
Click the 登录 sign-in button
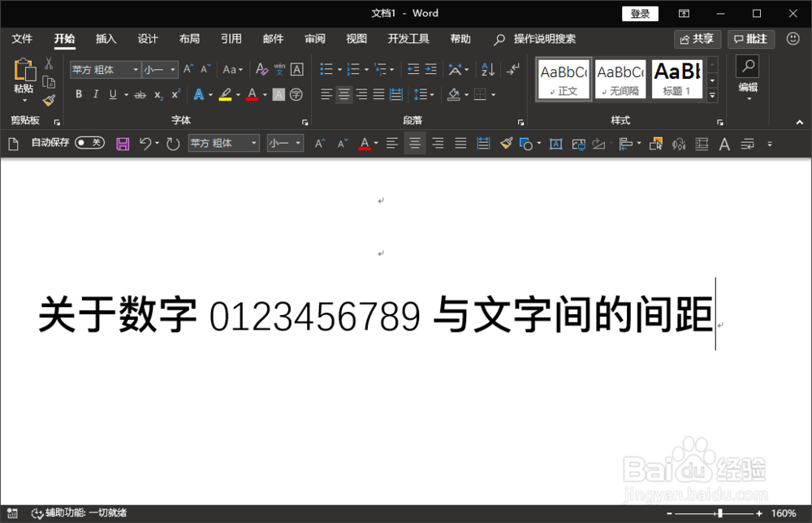[x=640, y=13]
